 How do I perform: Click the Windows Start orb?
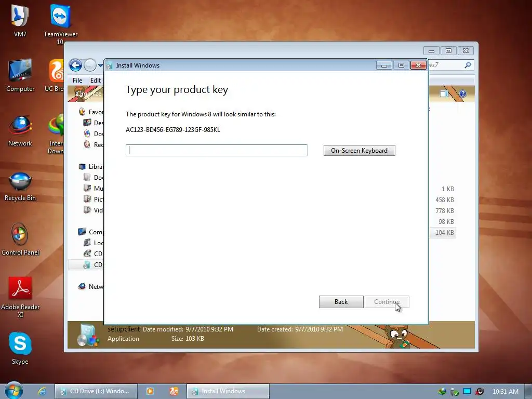pos(14,391)
